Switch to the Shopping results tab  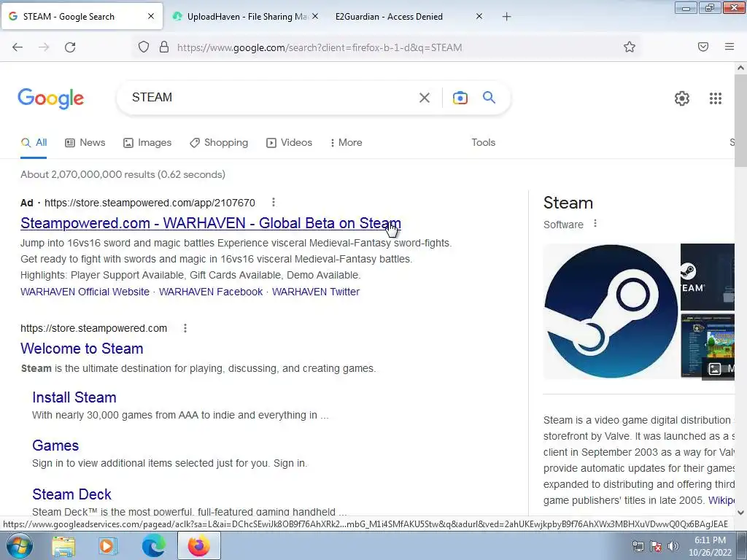(x=219, y=142)
